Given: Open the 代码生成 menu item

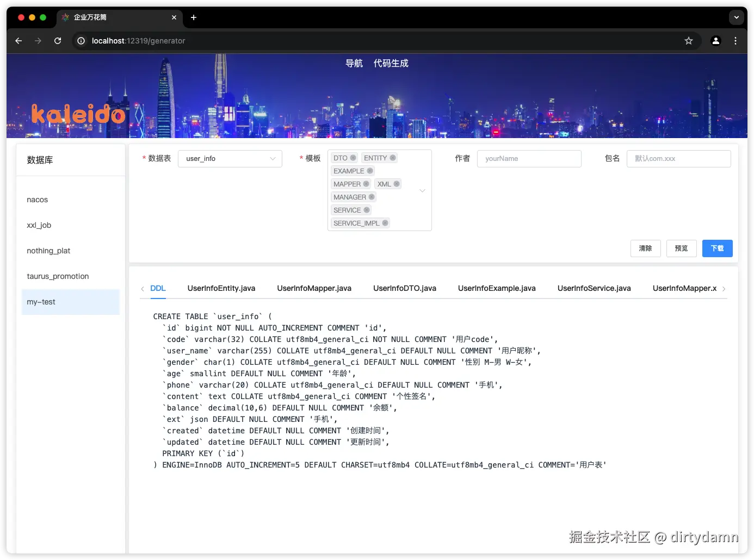Looking at the screenshot, I should 391,63.
